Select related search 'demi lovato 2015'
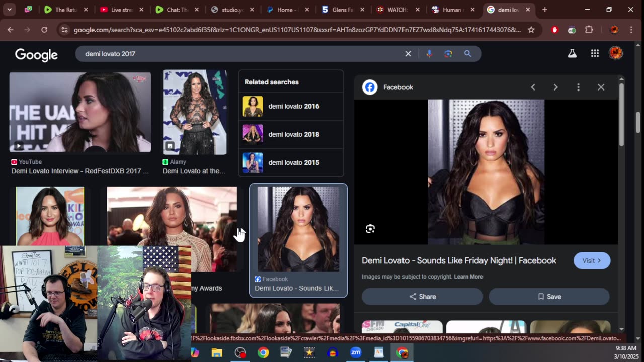 point(291,163)
